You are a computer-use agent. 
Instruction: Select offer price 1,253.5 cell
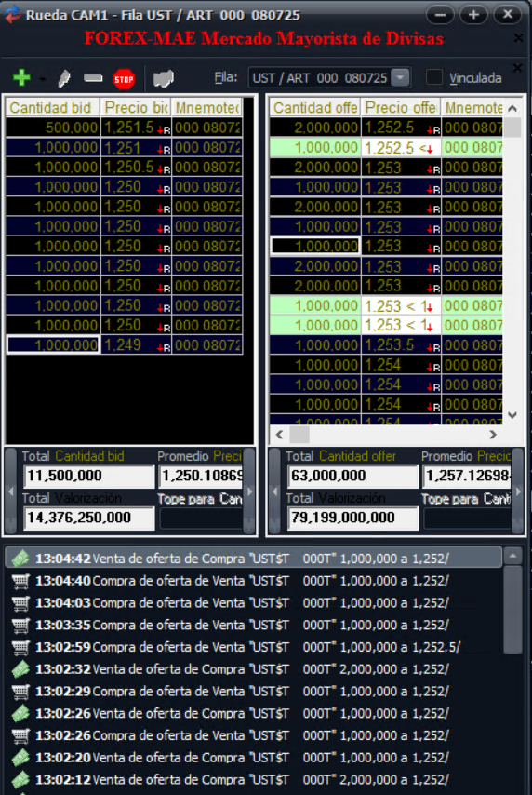click(400, 344)
